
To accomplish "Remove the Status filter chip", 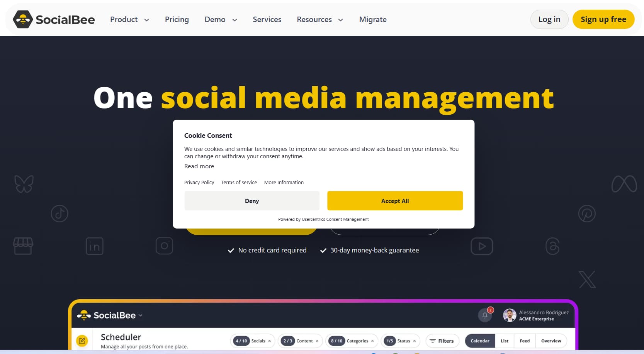I will 415,341.
